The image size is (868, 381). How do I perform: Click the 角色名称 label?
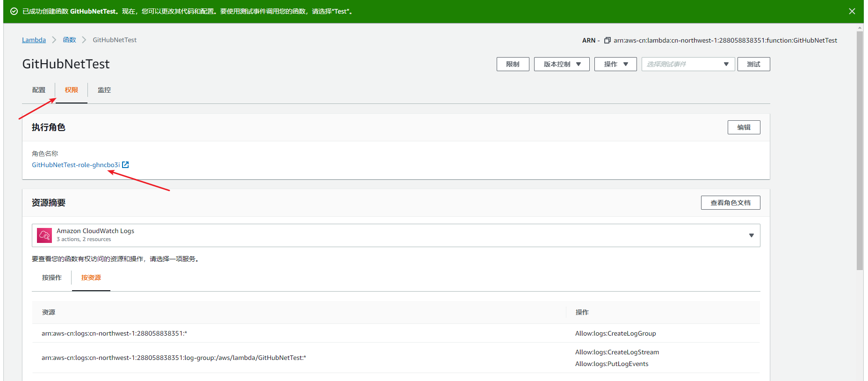point(45,154)
